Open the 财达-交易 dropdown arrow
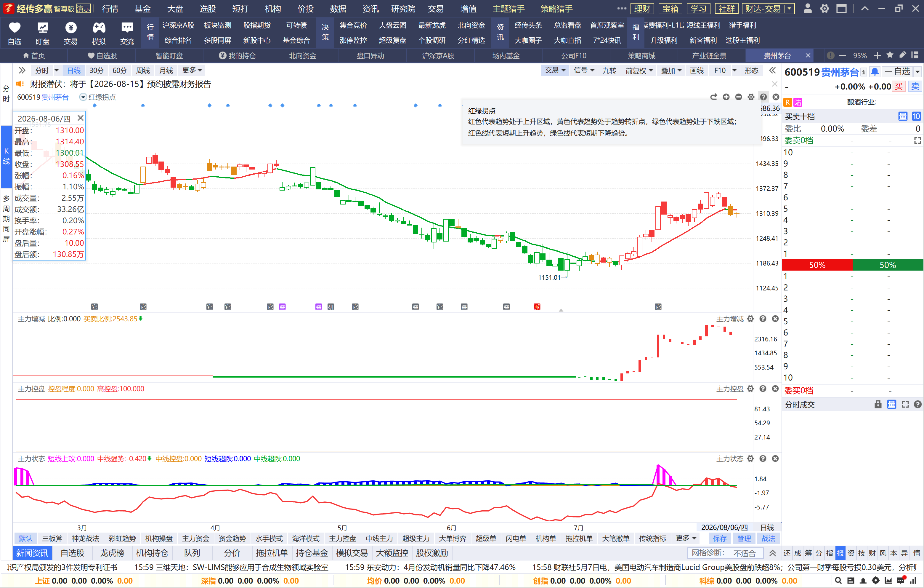Viewport: 924px width, 588px height. coord(789,9)
